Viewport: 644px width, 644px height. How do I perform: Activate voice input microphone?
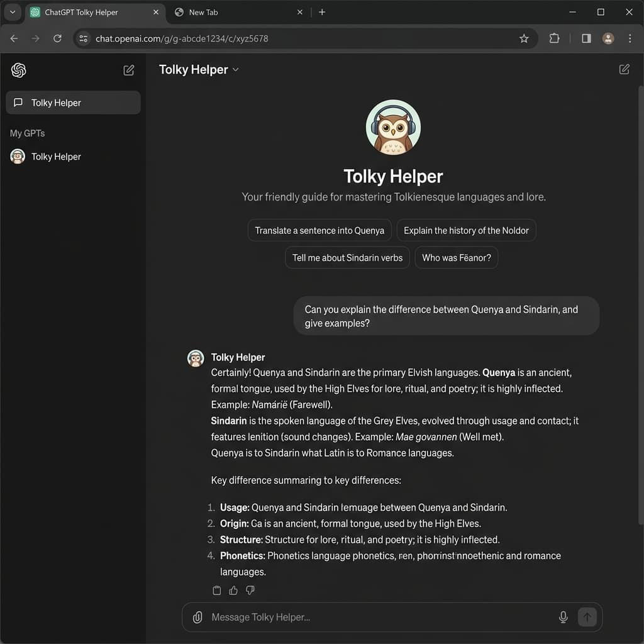563,617
